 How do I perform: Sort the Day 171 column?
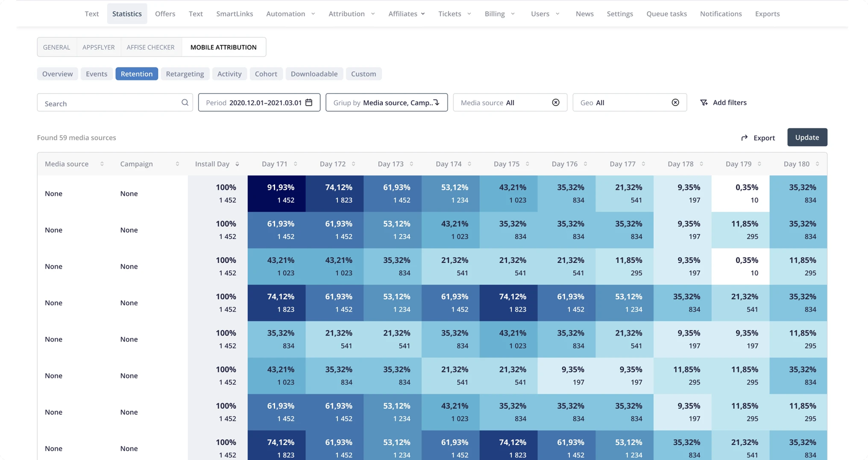pos(296,164)
